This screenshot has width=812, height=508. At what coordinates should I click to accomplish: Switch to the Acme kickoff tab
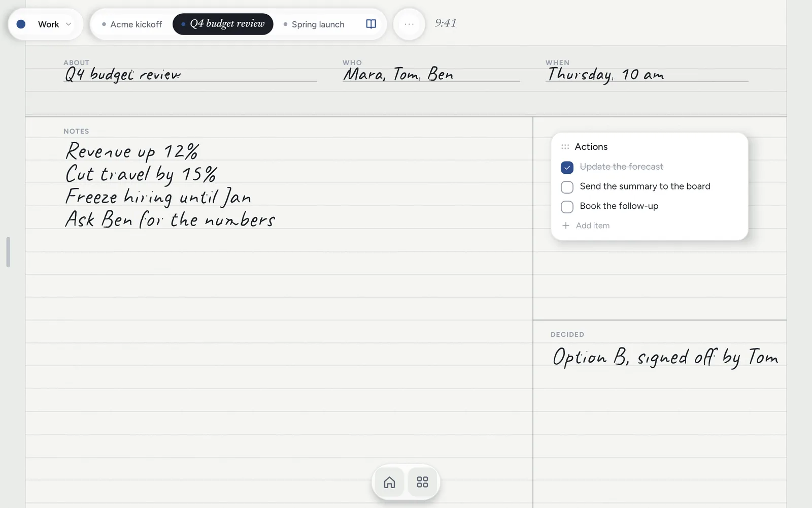tap(132, 24)
